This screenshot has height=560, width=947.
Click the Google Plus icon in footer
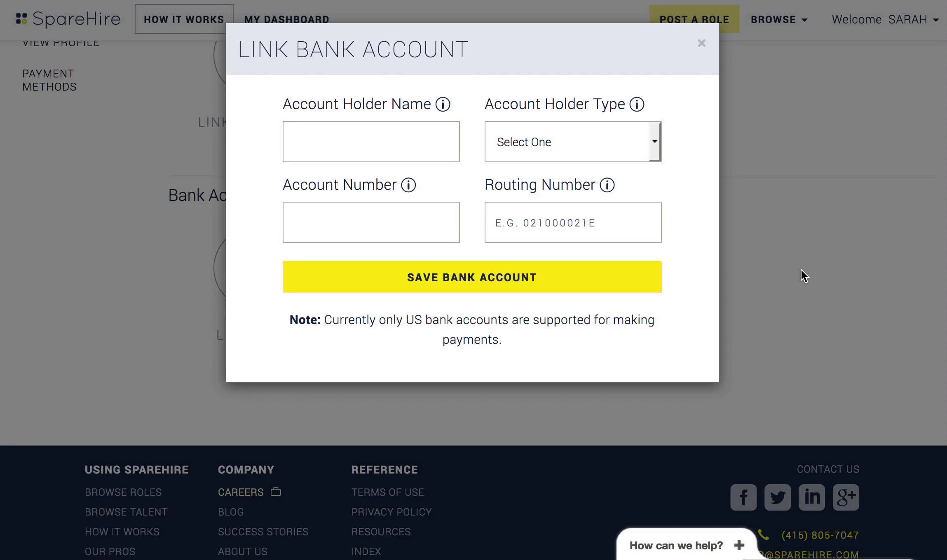846,497
